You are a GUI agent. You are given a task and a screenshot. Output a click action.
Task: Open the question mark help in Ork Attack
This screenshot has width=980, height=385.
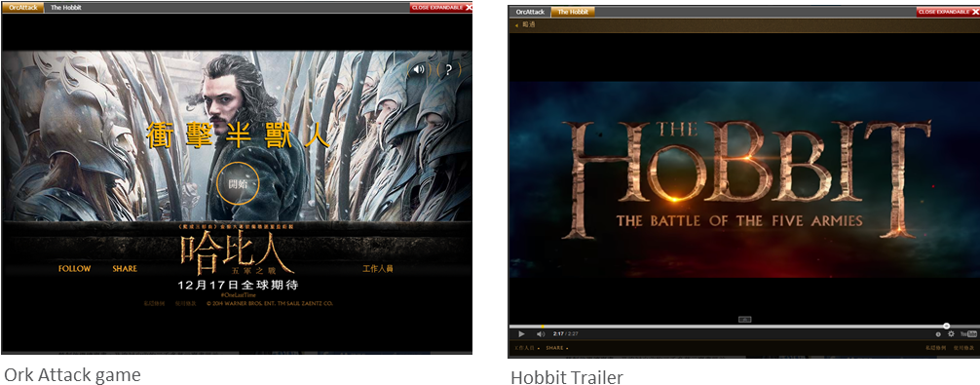(449, 69)
